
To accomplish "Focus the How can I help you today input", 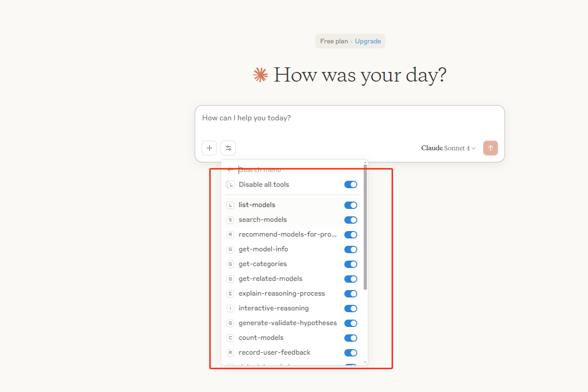I will tap(350, 118).
